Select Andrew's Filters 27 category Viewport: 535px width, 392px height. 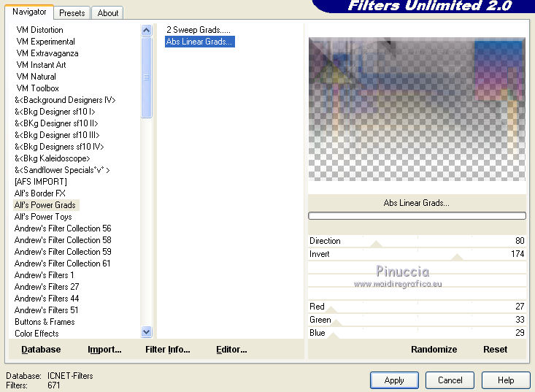47,287
